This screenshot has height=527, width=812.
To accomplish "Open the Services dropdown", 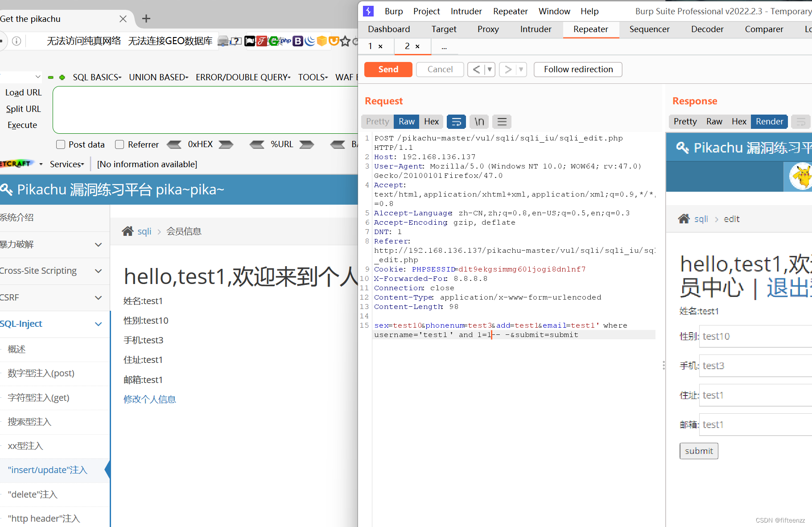I will point(67,164).
